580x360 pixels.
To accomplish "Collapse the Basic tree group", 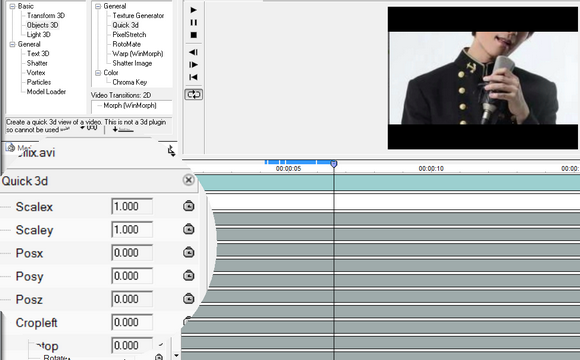I will point(13,6).
